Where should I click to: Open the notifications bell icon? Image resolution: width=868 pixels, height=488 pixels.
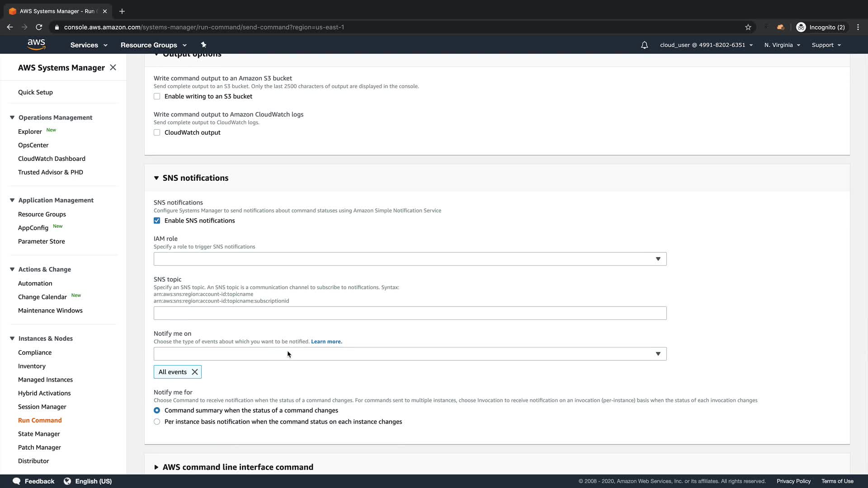coord(644,45)
